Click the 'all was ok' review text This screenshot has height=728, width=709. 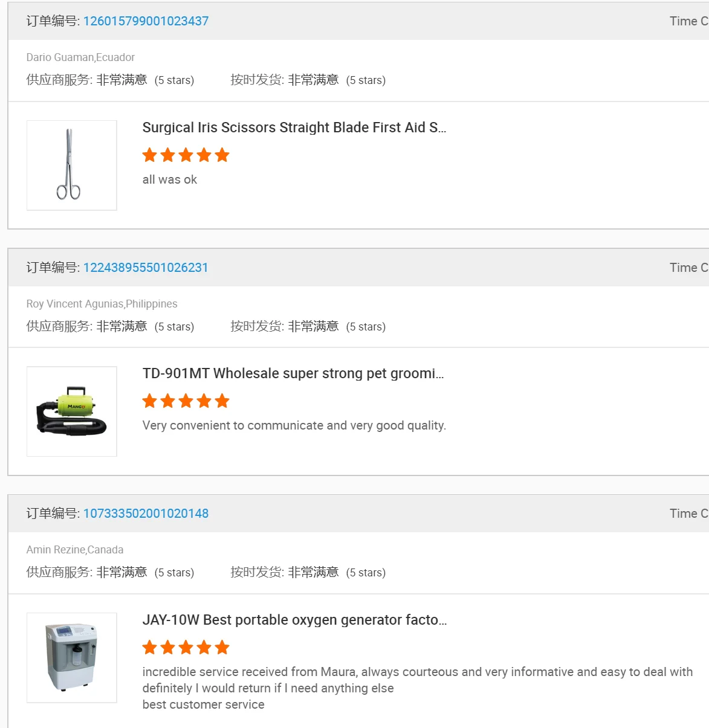click(170, 179)
